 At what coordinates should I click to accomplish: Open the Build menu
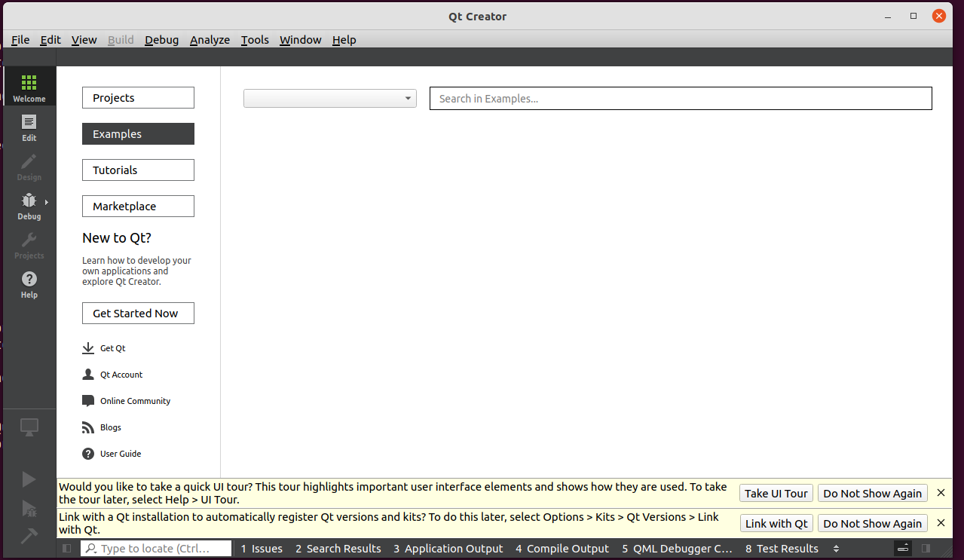point(121,40)
